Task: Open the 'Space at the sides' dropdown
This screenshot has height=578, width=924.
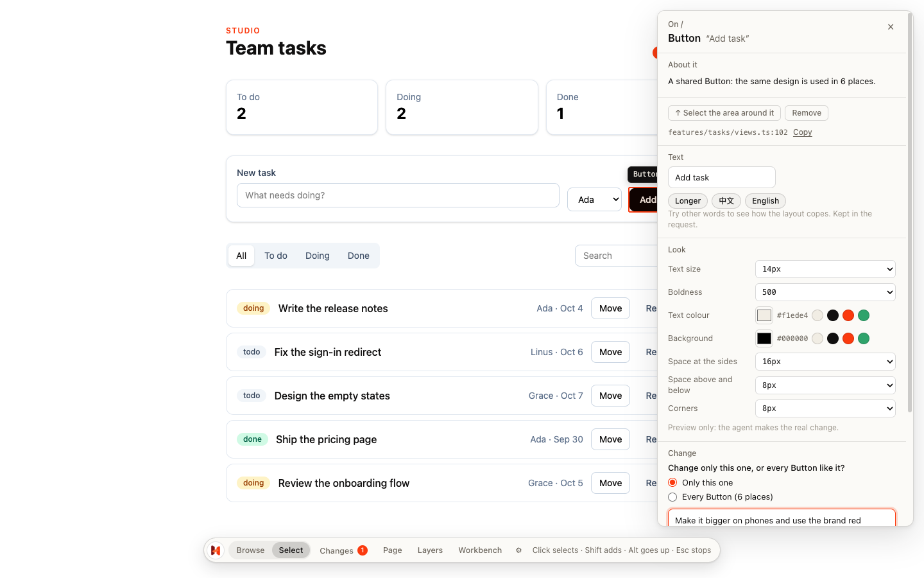Action: click(825, 362)
